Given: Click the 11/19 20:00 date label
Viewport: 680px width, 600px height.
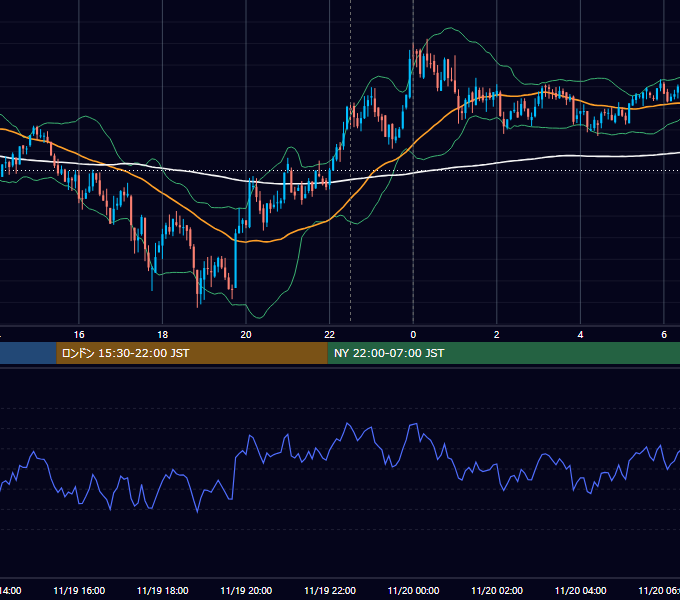Looking at the screenshot, I should coord(246,590).
